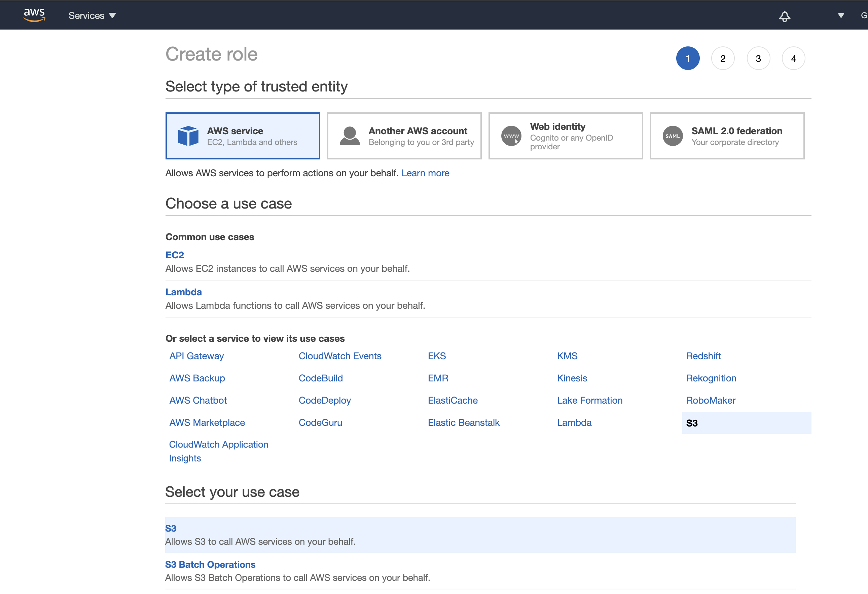This screenshot has height=594, width=868.
Task: Select the CodeDeploy service
Action: [x=325, y=401]
